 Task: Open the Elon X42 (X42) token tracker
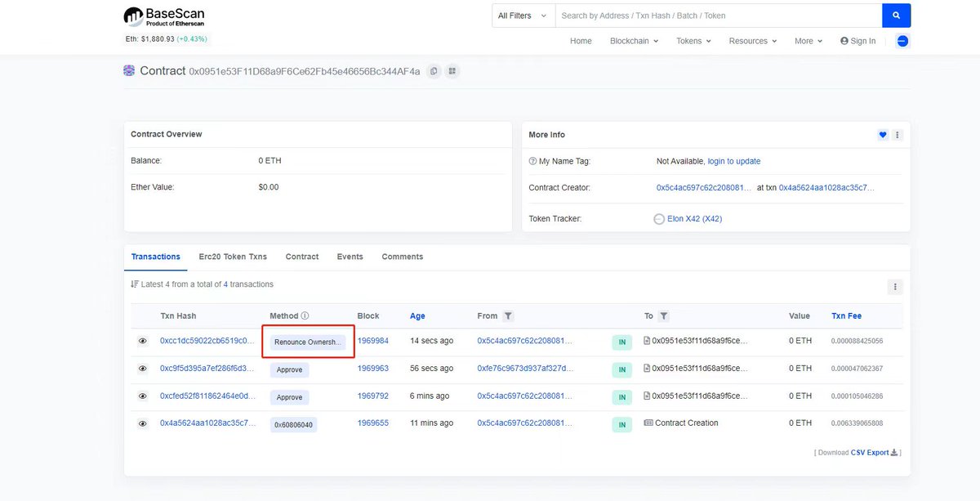pos(694,219)
